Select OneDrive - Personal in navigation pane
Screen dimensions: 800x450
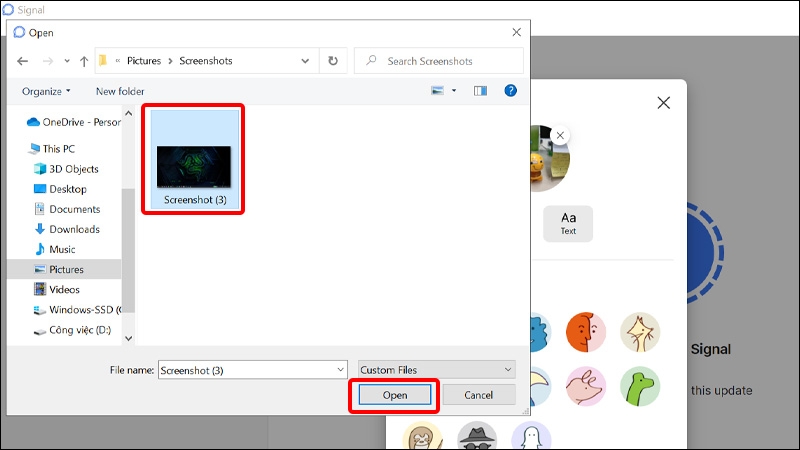(x=73, y=122)
